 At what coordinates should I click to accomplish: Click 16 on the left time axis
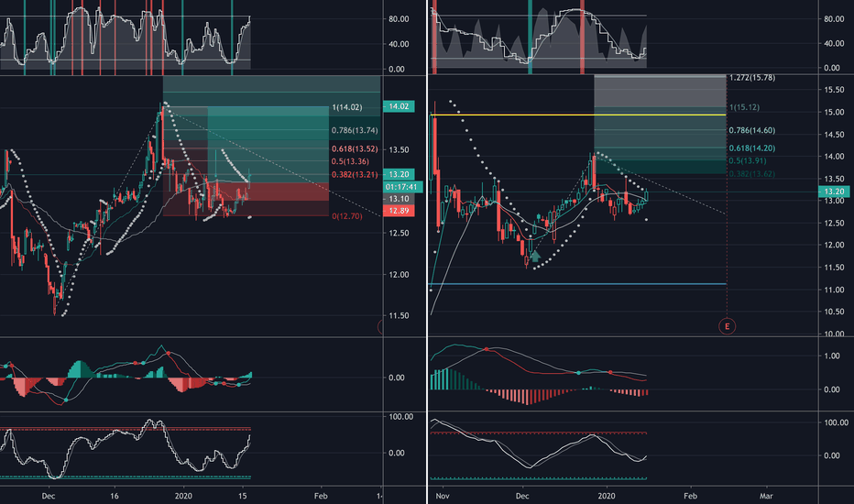click(115, 496)
